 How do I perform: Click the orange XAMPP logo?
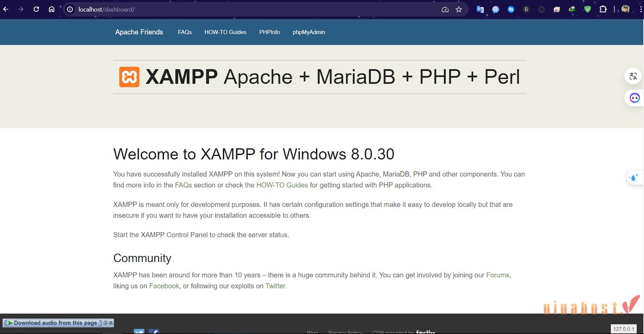pyautogui.click(x=129, y=77)
